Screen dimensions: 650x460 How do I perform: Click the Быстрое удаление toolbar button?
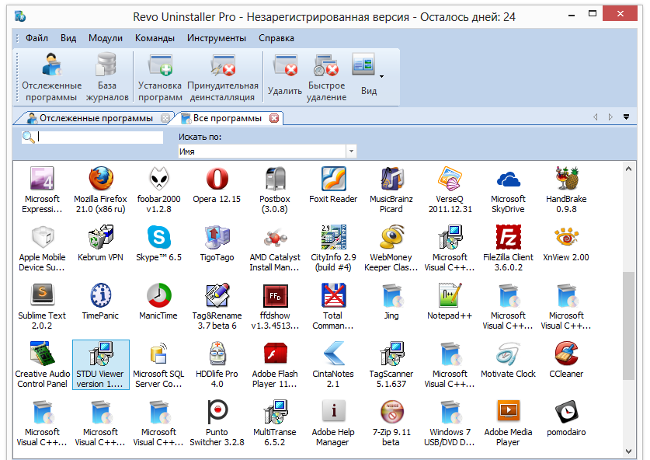(x=326, y=77)
